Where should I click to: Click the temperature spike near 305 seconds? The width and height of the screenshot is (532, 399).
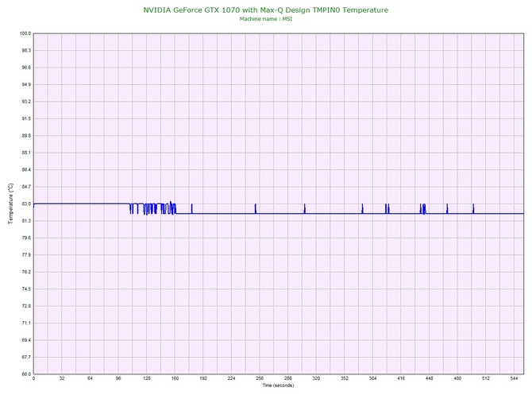tap(304, 209)
